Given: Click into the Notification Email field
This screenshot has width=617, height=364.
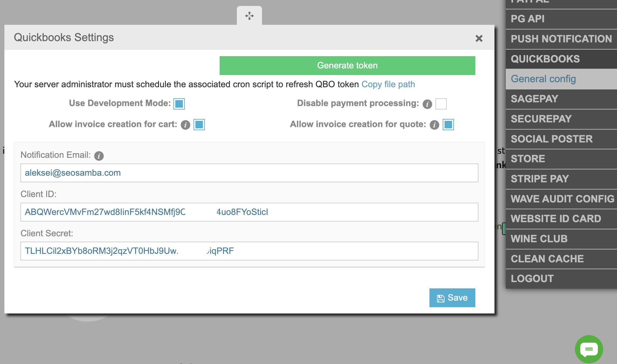Looking at the screenshot, I should [x=249, y=173].
